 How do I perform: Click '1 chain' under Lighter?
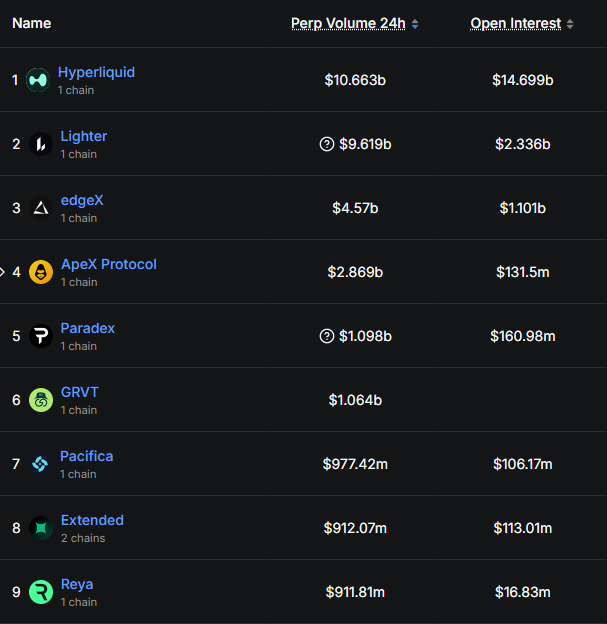(78, 154)
